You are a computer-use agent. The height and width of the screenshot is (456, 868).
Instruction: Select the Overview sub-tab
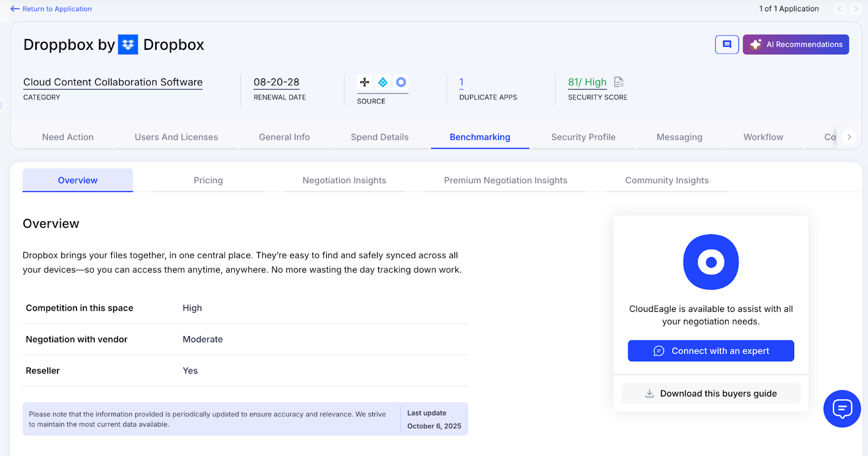(78, 180)
